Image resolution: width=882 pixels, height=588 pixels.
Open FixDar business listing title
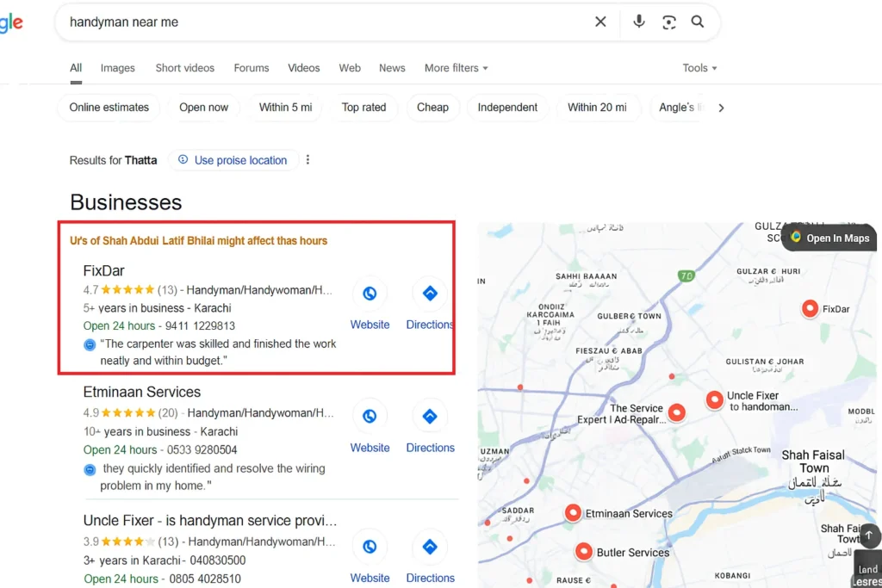[103, 270]
